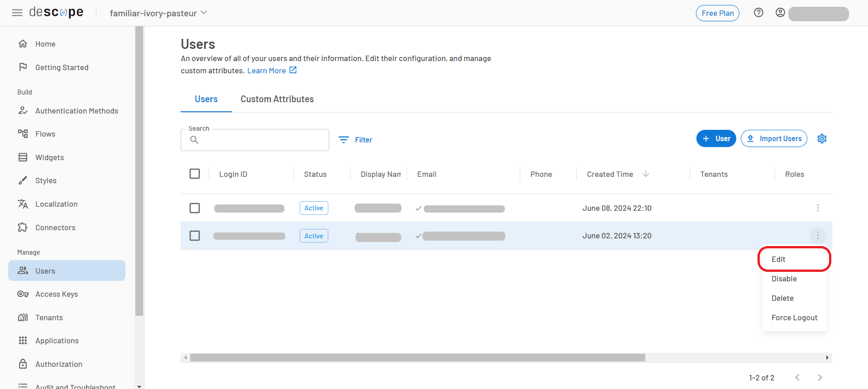Click the Learn More link
868x389 pixels.
272,71
